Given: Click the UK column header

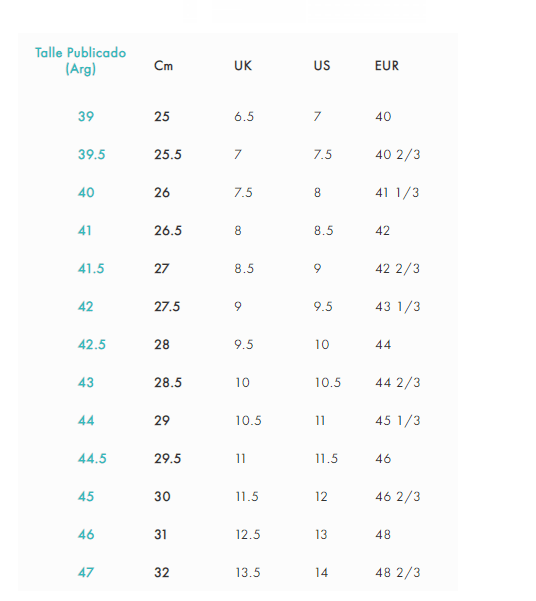Looking at the screenshot, I should (x=243, y=66).
